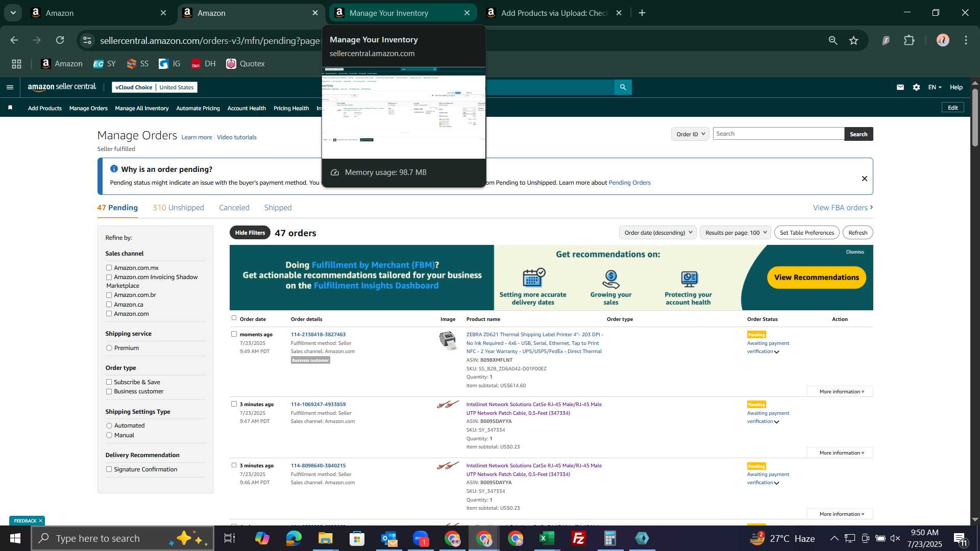Click the amazon seller central logo
The image size is (980, 551).
tap(62, 87)
